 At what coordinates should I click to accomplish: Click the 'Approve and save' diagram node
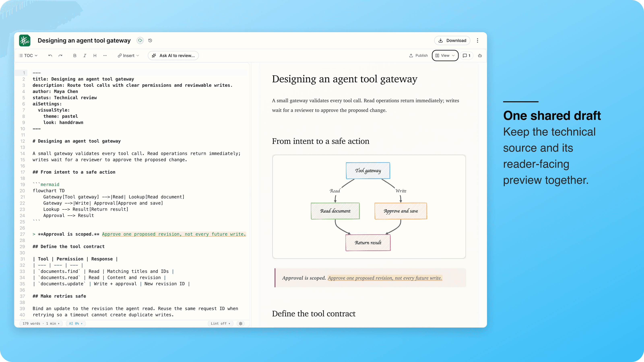point(400,211)
